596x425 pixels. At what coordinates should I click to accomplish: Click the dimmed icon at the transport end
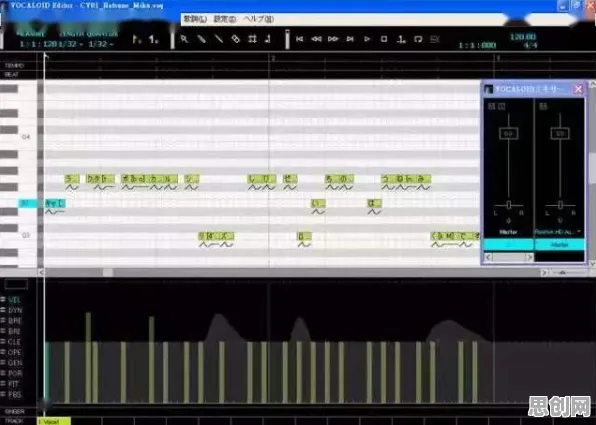coord(435,39)
